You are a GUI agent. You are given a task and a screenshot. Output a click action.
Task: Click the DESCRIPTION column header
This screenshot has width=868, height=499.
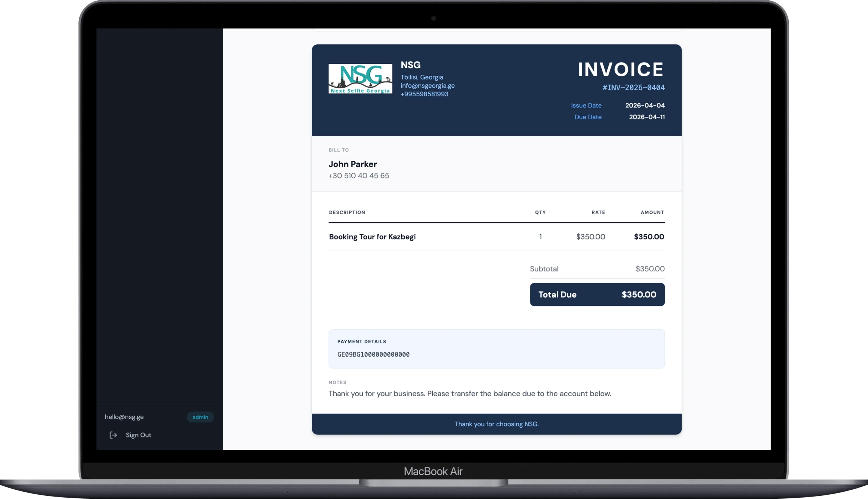click(x=347, y=212)
